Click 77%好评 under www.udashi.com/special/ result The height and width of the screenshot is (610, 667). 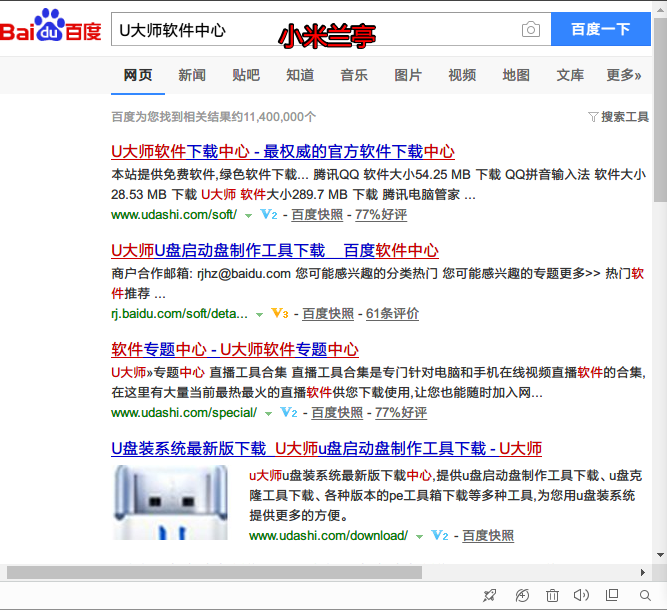(x=401, y=412)
